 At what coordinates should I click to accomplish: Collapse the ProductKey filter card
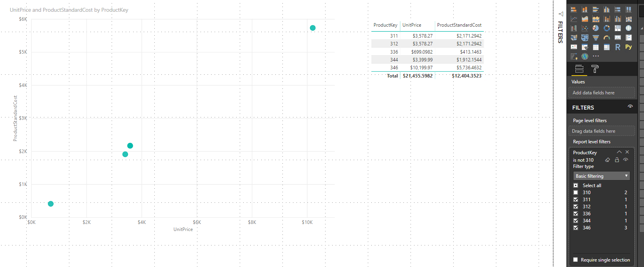[x=619, y=152]
